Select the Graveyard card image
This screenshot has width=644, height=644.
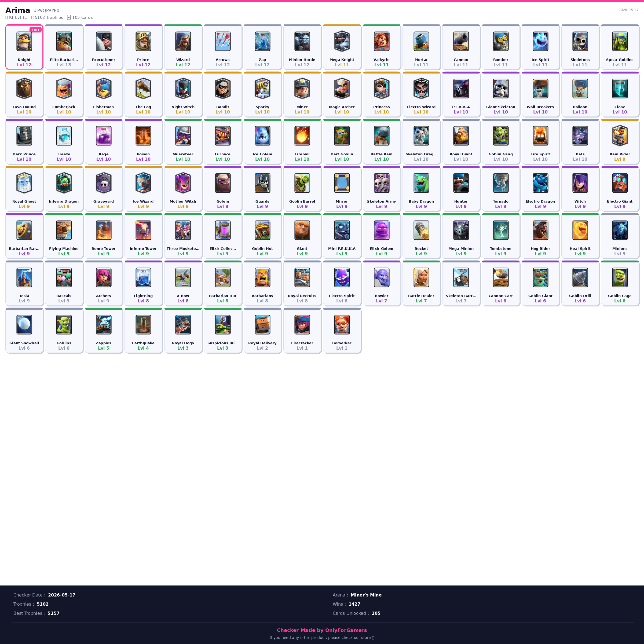click(x=104, y=183)
